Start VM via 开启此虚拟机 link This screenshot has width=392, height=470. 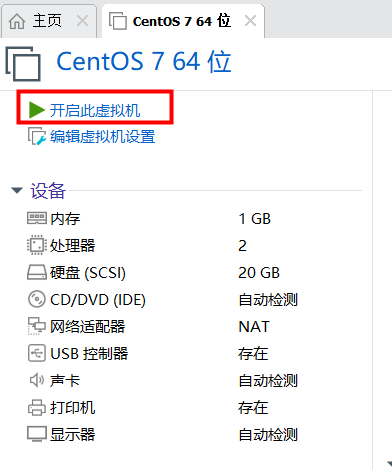click(x=95, y=110)
